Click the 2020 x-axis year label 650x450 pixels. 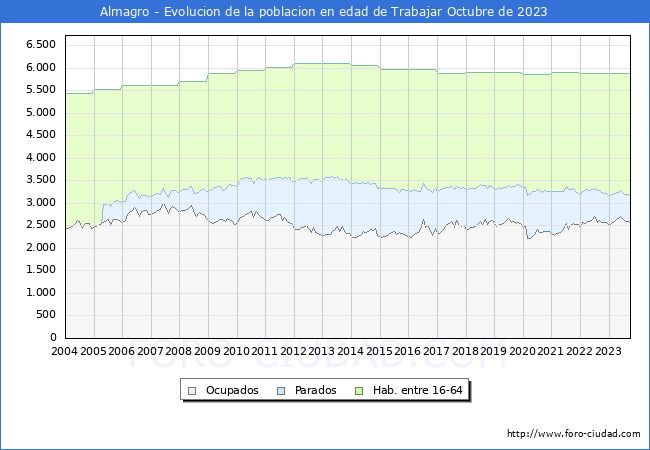pos(522,351)
